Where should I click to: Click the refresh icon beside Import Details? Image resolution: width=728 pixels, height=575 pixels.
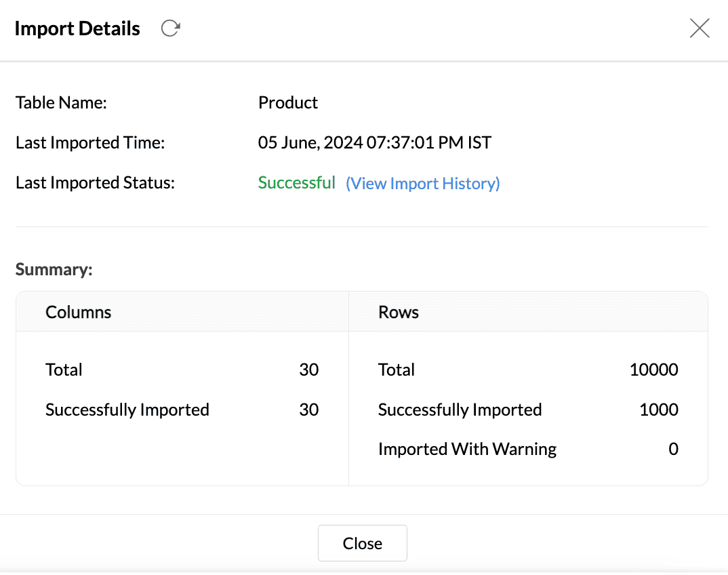point(170,28)
